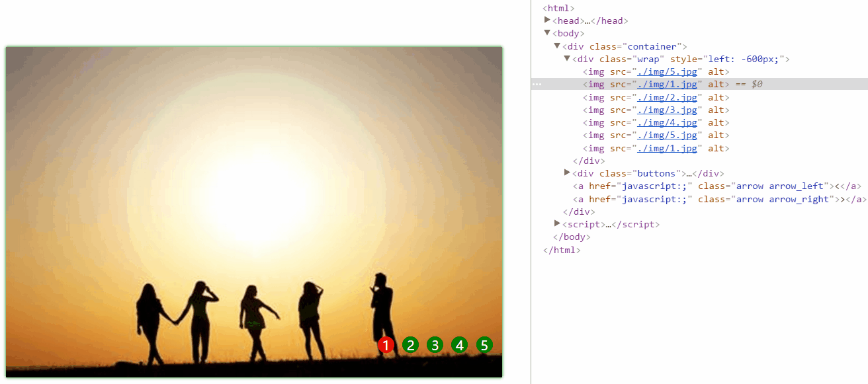The height and width of the screenshot is (384, 868).
Task: Select carousel indicator button 3
Action: tap(435, 345)
